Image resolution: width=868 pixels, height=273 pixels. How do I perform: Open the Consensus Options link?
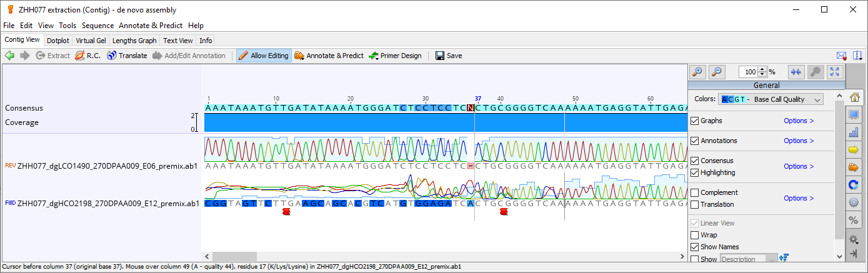point(799,166)
